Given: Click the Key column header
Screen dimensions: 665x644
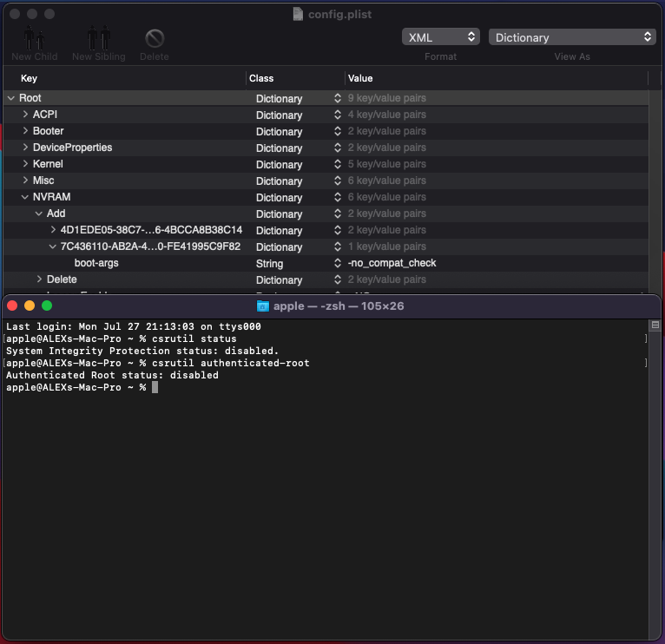Looking at the screenshot, I should [x=30, y=78].
